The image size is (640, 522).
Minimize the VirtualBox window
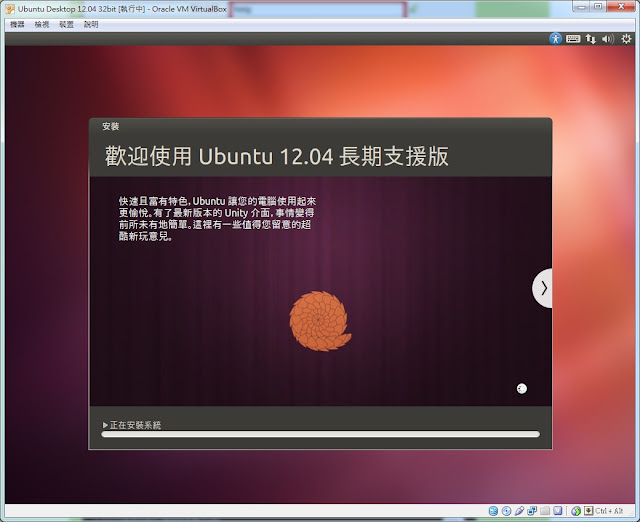click(x=582, y=7)
